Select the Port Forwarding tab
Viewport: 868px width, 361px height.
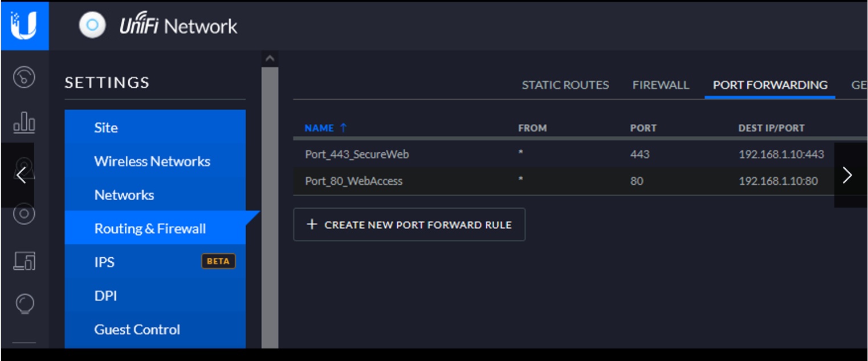(x=770, y=85)
